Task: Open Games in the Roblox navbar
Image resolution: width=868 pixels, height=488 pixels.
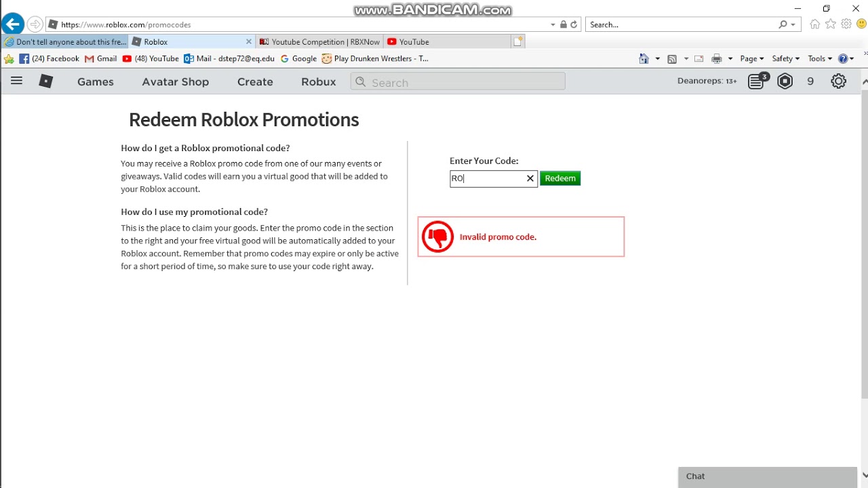Action: (x=96, y=81)
